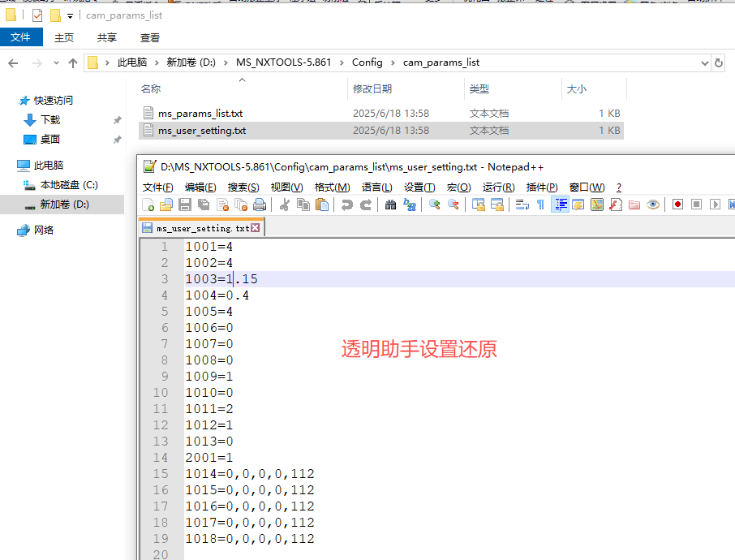735x560 pixels.
Task: Click Config breadcrumb in address bar
Action: tap(367, 62)
